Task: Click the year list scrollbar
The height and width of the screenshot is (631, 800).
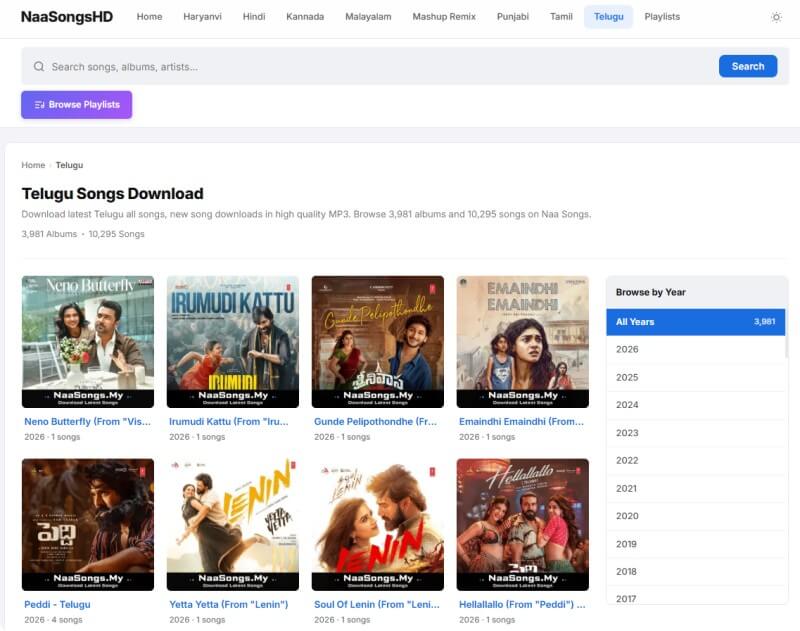Action: point(787,333)
